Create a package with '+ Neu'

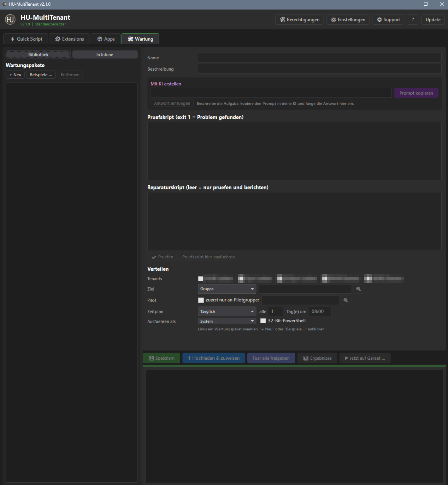click(15, 75)
